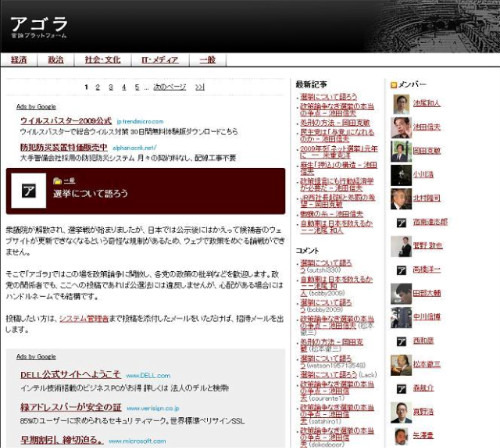Image resolution: width=500 pixels, height=448 pixels.
Task: Click 松本徹三 member avatar photo
Action: (x=401, y=365)
